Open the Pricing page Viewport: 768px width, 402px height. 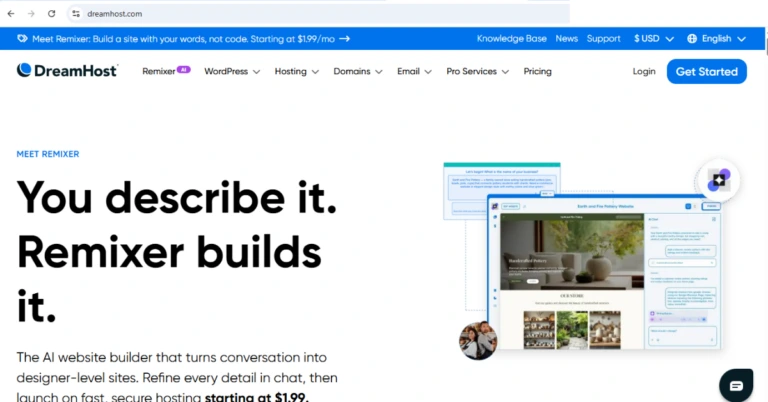pos(537,71)
